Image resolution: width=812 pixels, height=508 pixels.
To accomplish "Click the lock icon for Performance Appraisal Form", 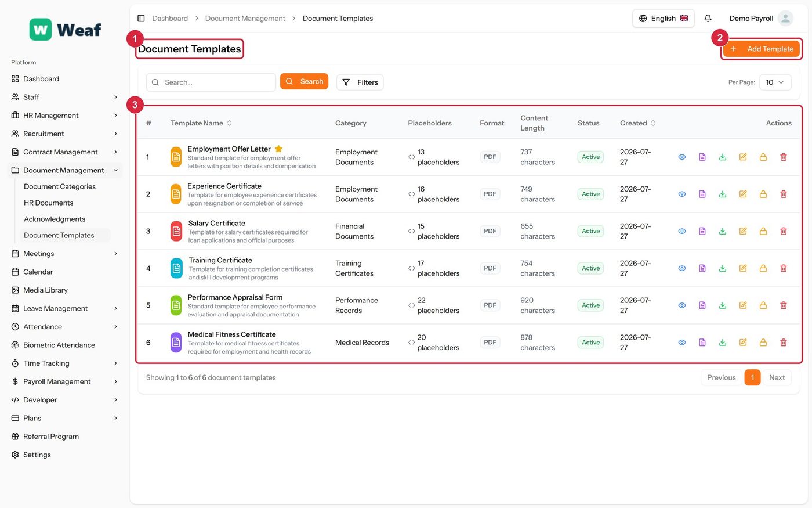I will coord(763,305).
